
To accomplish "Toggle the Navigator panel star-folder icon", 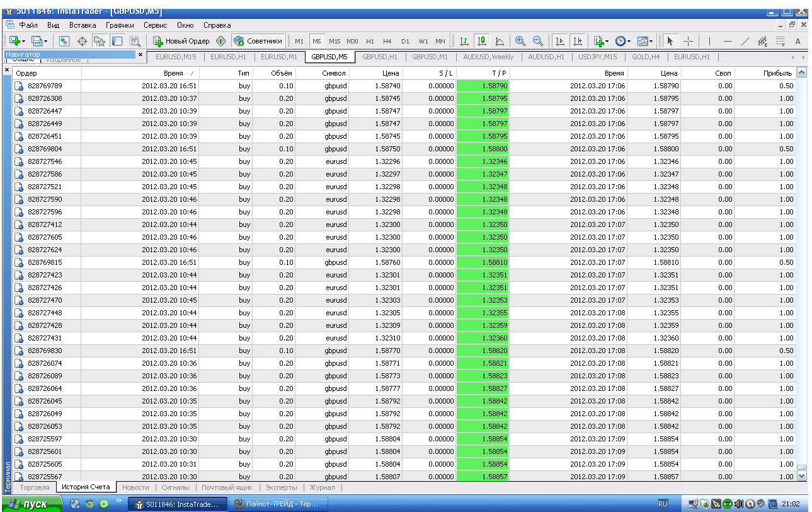I will pos(100,41).
